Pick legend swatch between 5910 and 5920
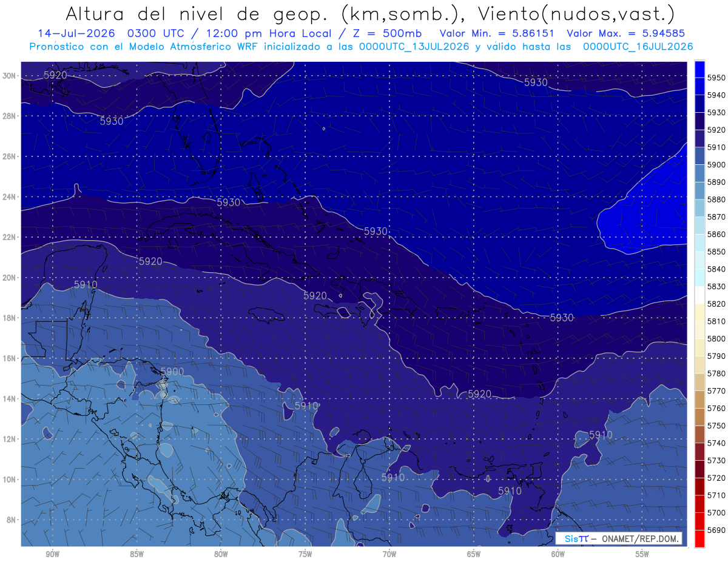 (699, 138)
